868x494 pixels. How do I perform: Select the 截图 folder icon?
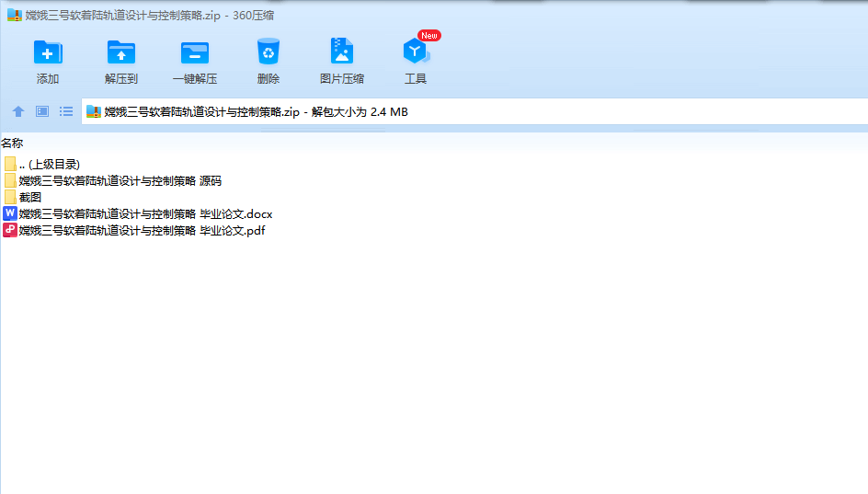[10, 197]
